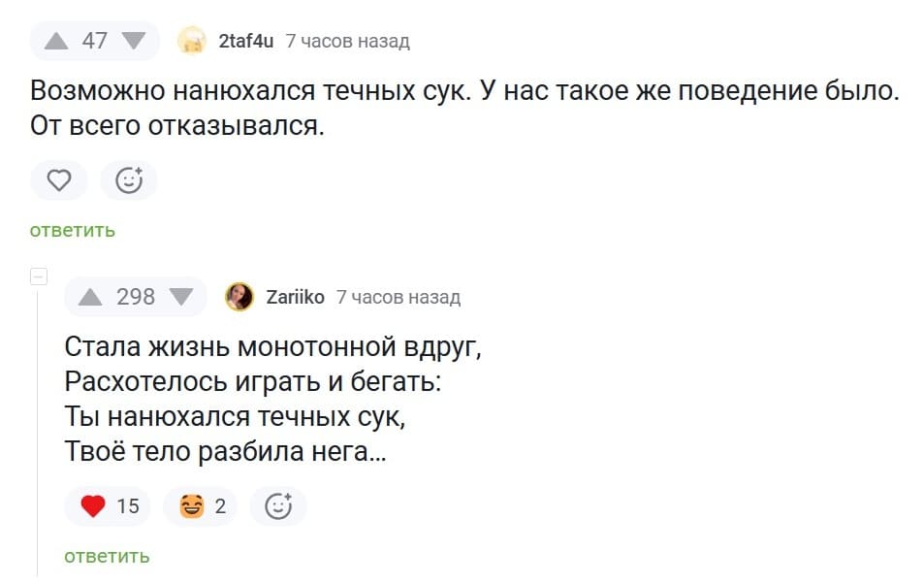The image size is (924, 584).
Task: Click the rating number 298 on Zariiko's comment
Action: [135, 297]
